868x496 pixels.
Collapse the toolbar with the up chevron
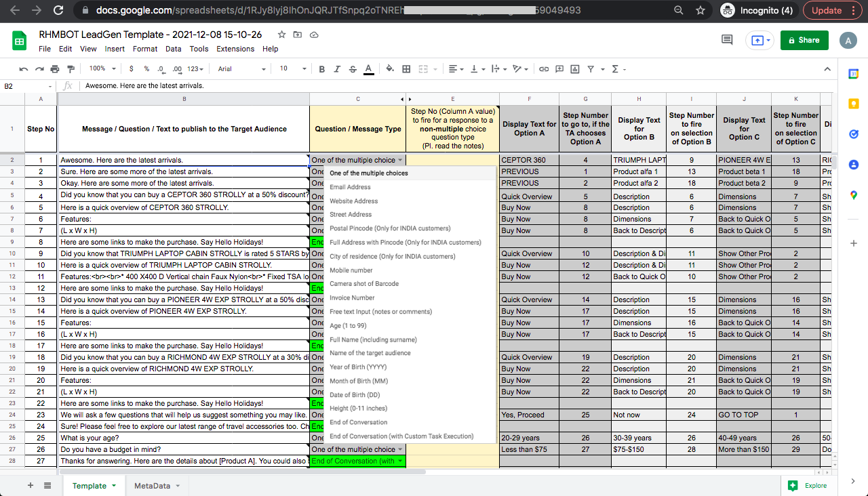(827, 68)
